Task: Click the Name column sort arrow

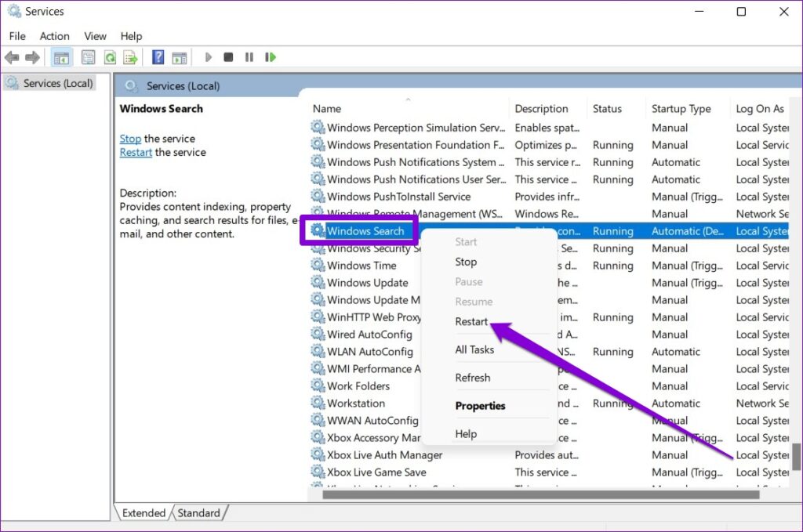Action: pyautogui.click(x=408, y=99)
